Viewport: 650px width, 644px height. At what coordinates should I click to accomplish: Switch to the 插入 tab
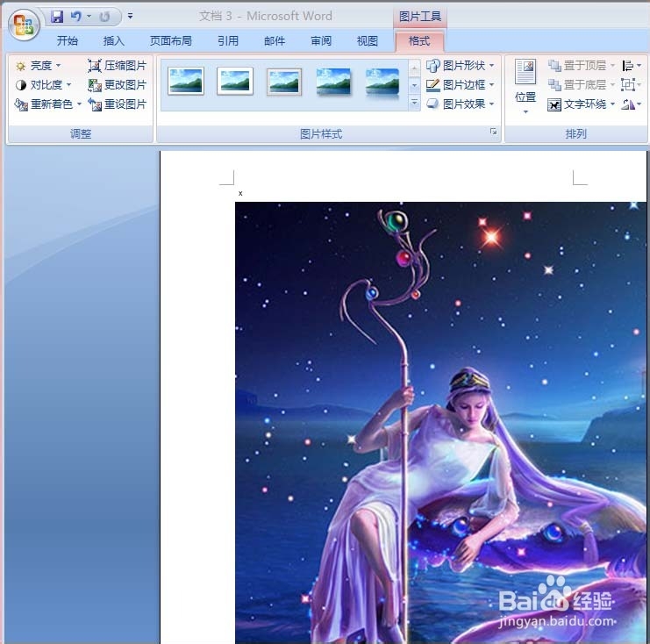(x=113, y=40)
